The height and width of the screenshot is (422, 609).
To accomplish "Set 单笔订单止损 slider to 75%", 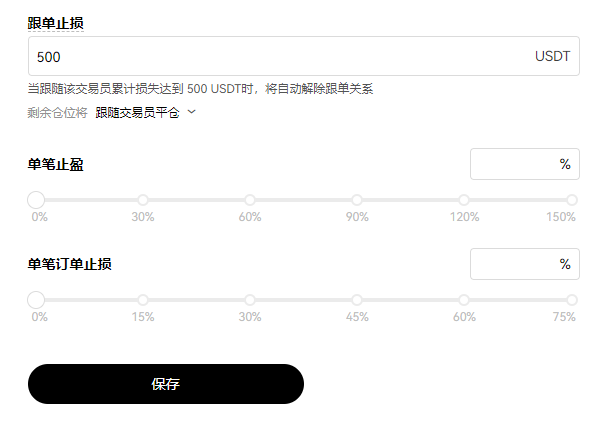I will click(571, 300).
